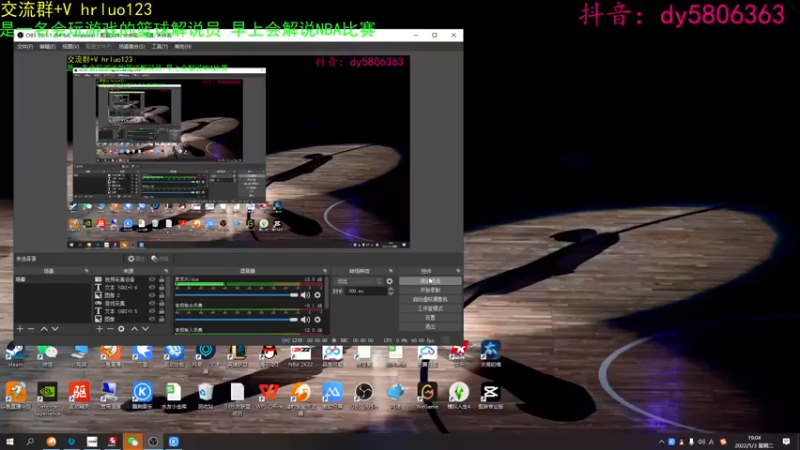Click the transition duration stepper arrows
The width and height of the screenshot is (800, 450).
click(391, 291)
